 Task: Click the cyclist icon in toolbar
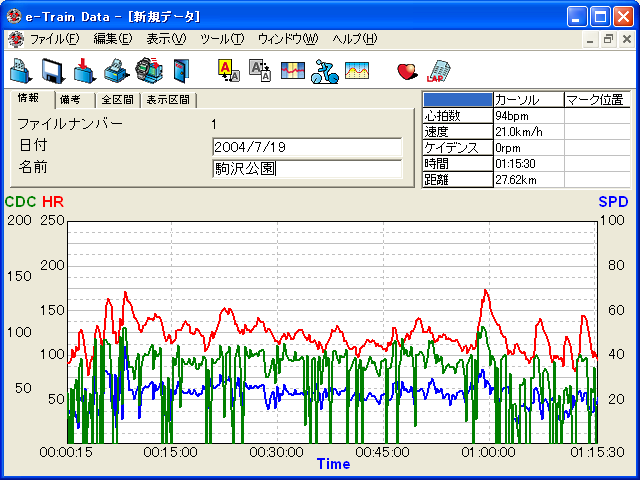coord(324,70)
